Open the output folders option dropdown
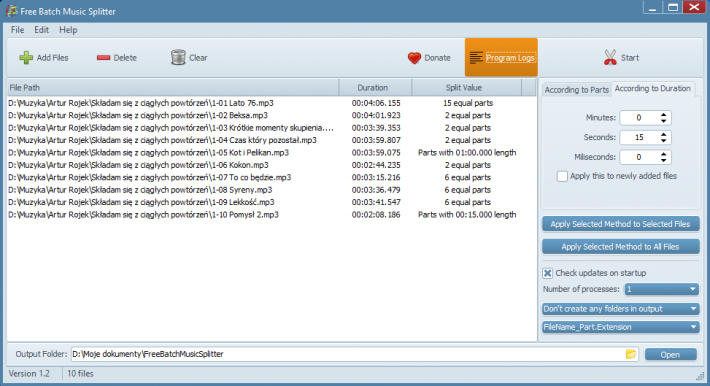The width and height of the screenshot is (710, 386). [620, 309]
